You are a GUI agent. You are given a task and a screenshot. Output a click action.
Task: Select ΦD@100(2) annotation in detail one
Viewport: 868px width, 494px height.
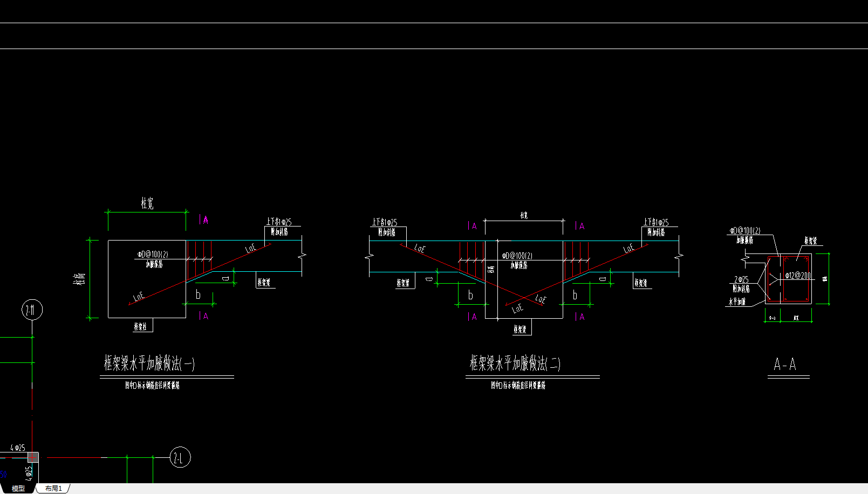(153, 254)
